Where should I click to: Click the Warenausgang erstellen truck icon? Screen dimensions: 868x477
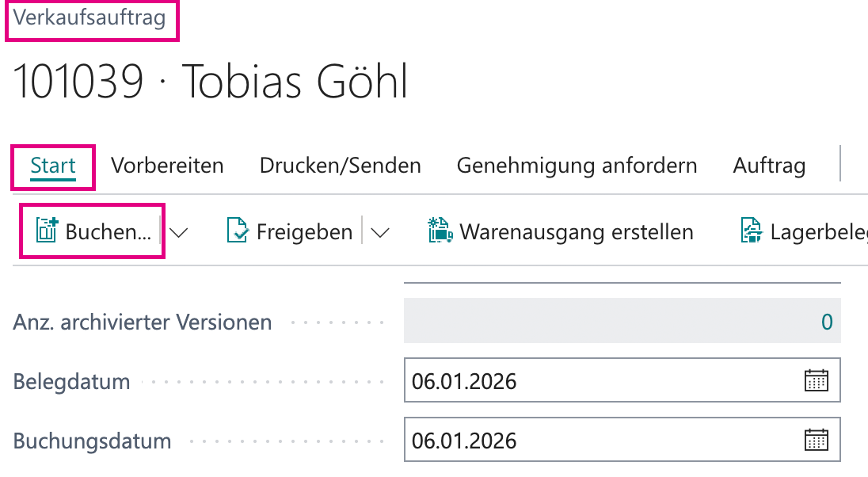[440, 231]
